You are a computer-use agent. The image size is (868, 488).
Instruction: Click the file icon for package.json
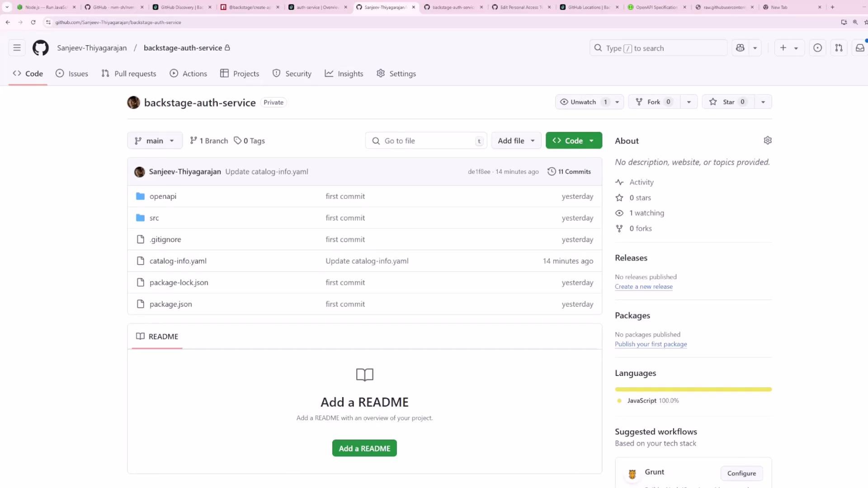pos(141,304)
